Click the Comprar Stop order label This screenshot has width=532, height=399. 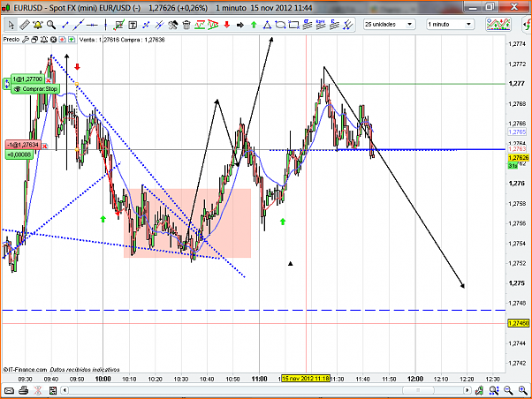pos(35,89)
